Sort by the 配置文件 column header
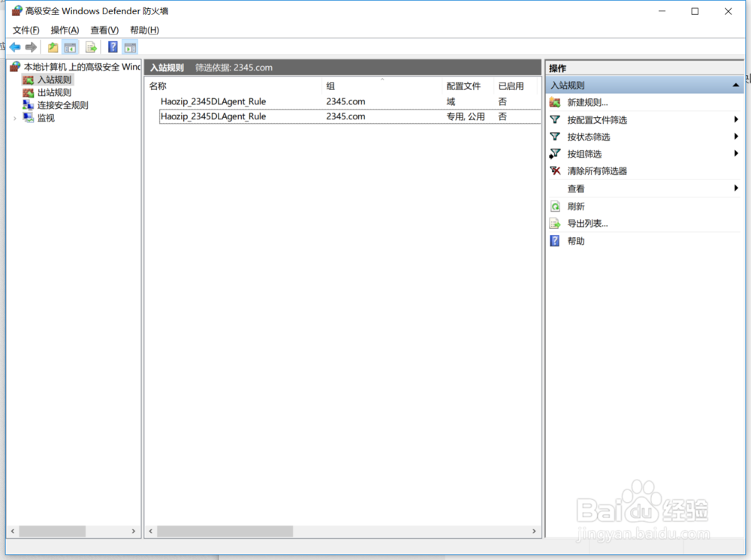 (467, 86)
